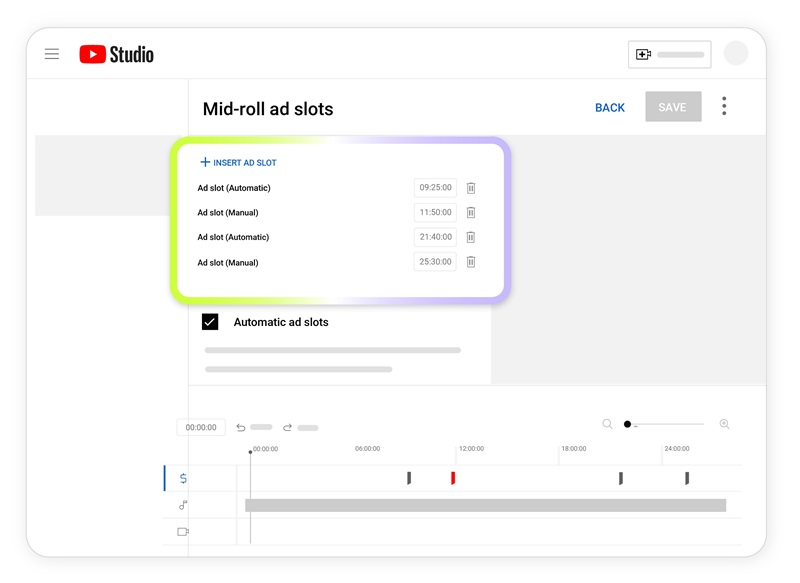Open the navigation hamburger menu

point(52,54)
